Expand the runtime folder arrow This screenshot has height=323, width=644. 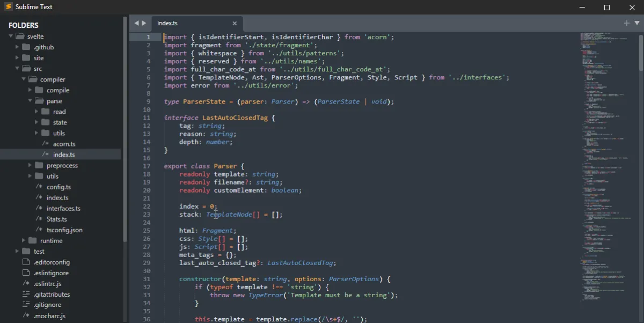[24, 240]
